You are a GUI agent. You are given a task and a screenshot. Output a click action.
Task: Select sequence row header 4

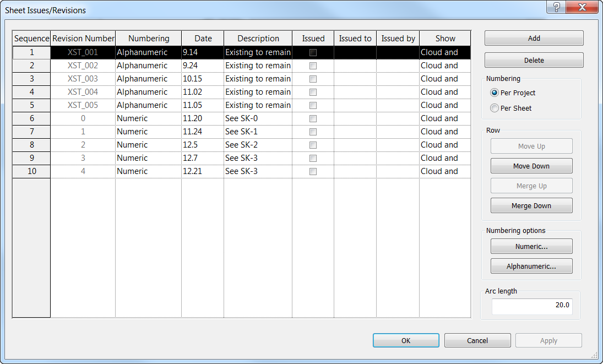pyautogui.click(x=31, y=92)
